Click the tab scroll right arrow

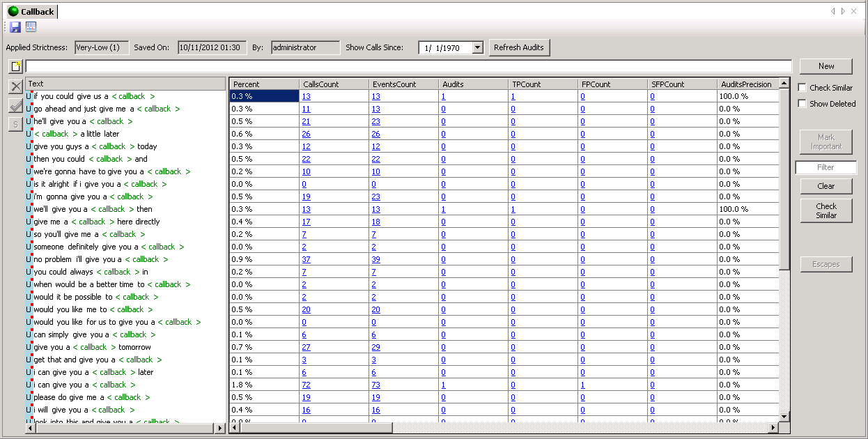(843, 11)
